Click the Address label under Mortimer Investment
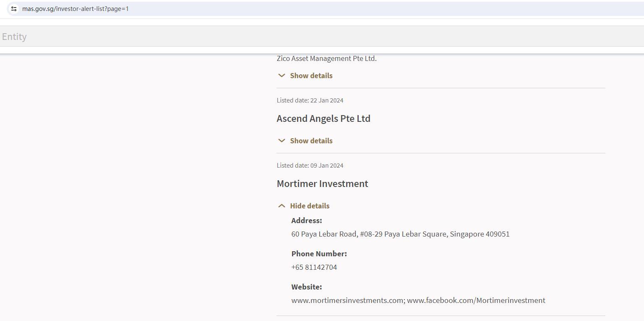This screenshot has width=644, height=321. [x=306, y=221]
